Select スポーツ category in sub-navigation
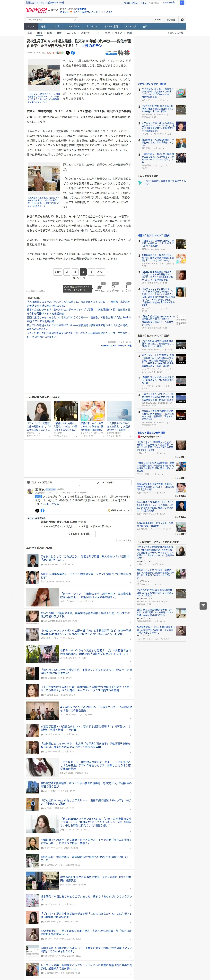 [x=86, y=33]
